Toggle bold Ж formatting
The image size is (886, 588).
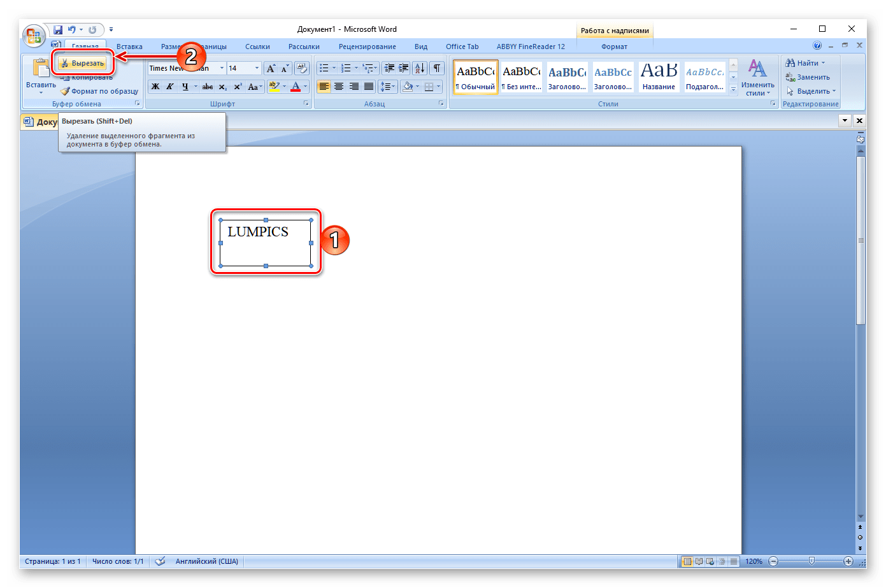(155, 87)
